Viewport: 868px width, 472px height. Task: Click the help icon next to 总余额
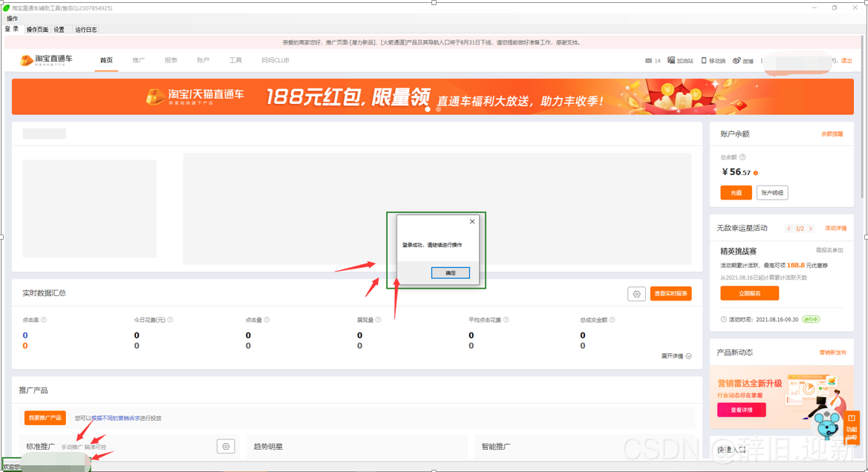click(x=743, y=157)
